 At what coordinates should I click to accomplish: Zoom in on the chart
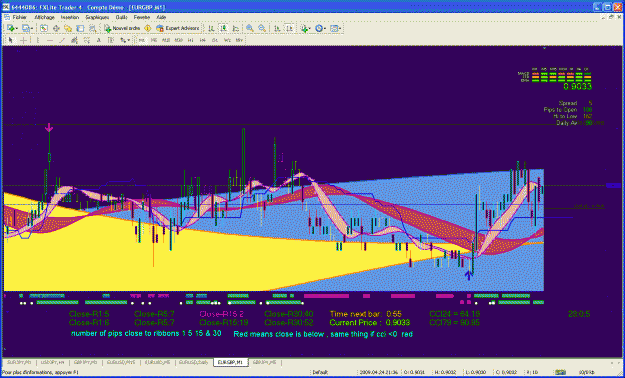(x=250, y=28)
